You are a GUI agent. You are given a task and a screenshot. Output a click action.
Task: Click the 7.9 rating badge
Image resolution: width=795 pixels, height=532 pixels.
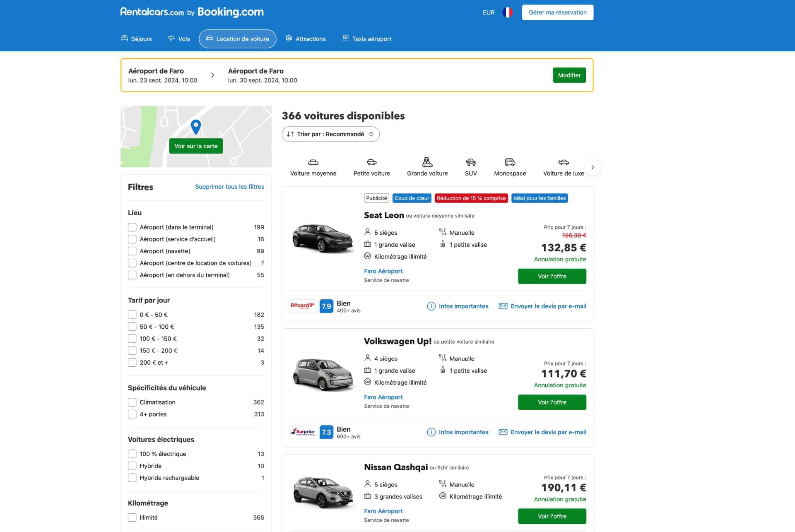point(326,306)
